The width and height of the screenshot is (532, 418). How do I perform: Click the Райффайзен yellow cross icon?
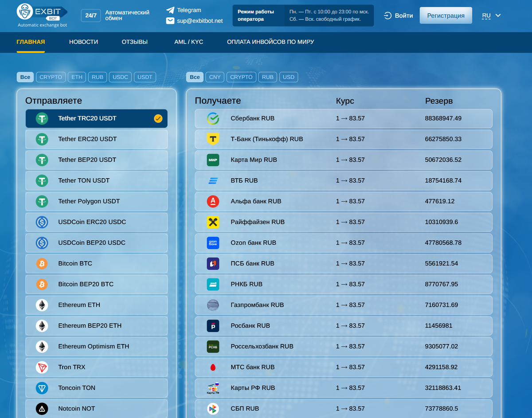(x=213, y=222)
